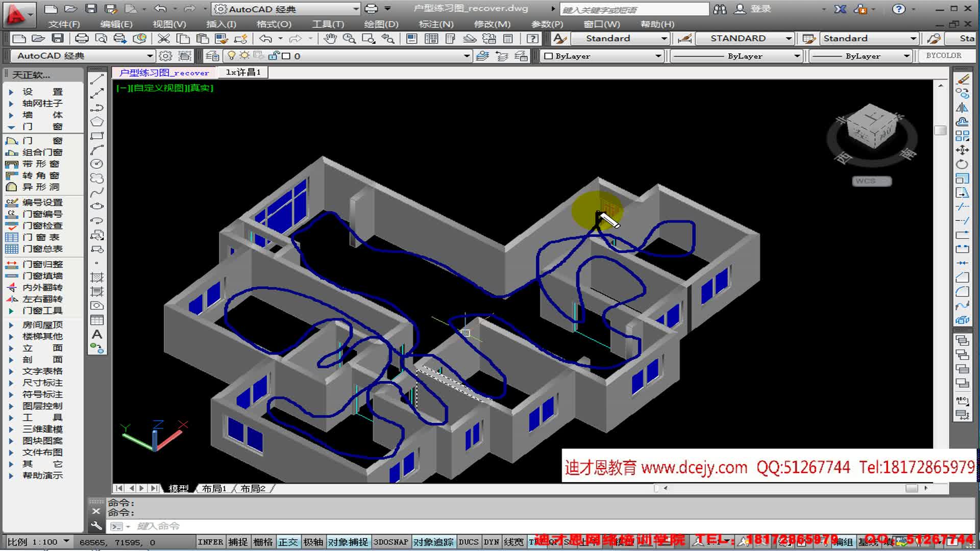Click the Print plot icon
This screenshot has height=551, width=980.
click(x=82, y=39)
